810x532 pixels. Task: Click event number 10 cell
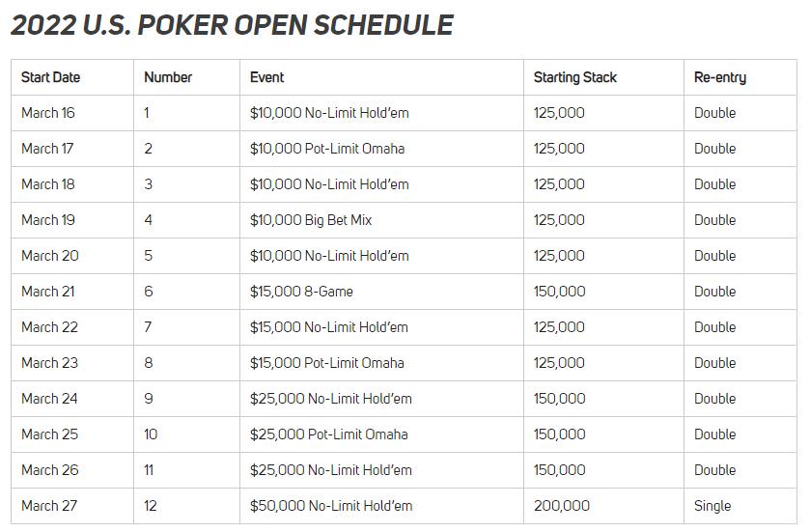(x=151, y=434)
